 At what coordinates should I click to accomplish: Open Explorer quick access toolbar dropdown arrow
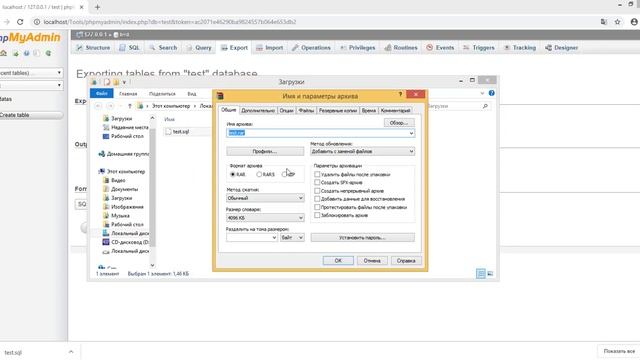[x=124, y=82]
